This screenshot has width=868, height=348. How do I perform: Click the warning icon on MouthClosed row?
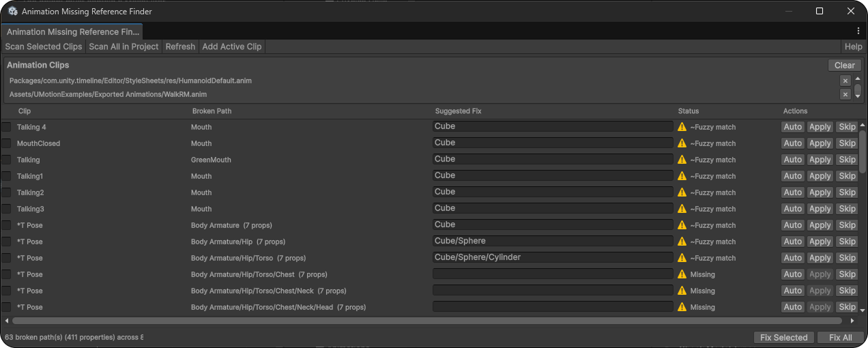682,143
